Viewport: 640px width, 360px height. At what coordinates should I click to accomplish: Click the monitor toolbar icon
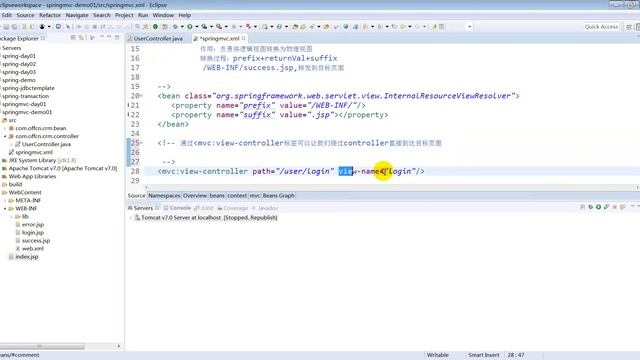(58, 27)
